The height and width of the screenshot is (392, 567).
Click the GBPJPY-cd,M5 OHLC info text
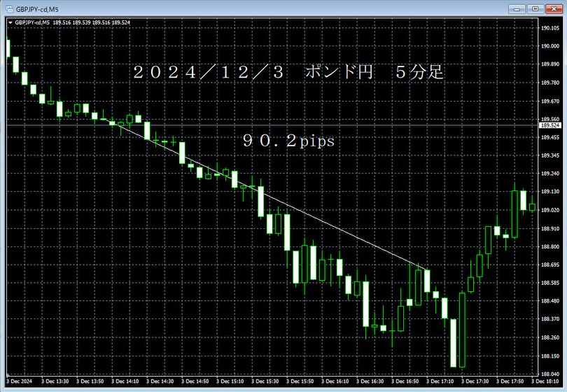[72, 22]
